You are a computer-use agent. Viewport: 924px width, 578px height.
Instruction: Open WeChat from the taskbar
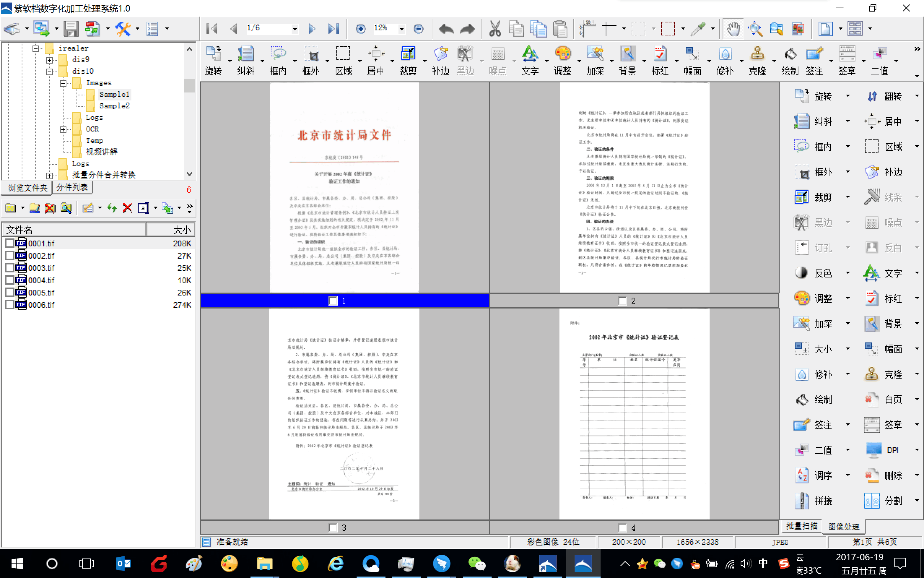476,564
